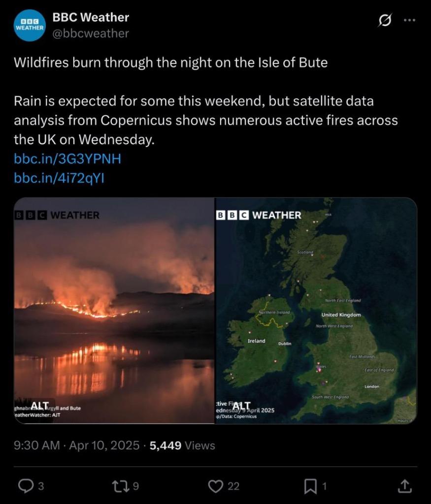Click the Grok slashed-circle icon
This screenshot has width=431, height=504.
385,20
